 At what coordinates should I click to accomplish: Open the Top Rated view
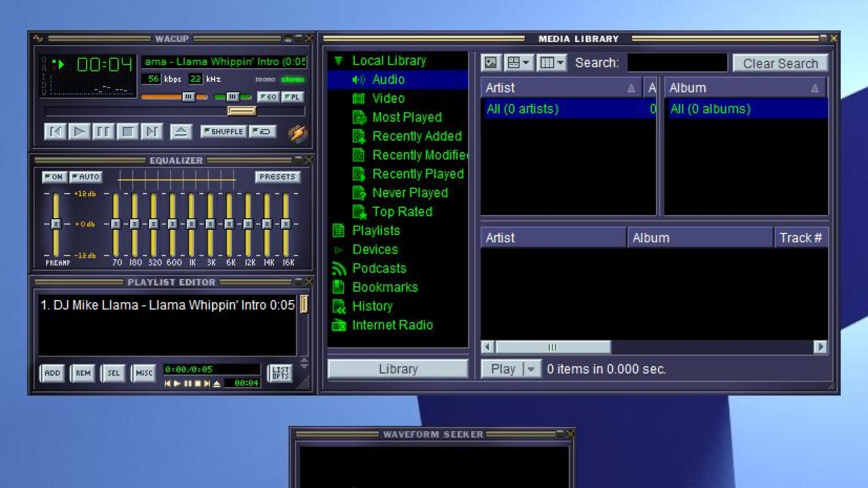click(x=402, y=212)
